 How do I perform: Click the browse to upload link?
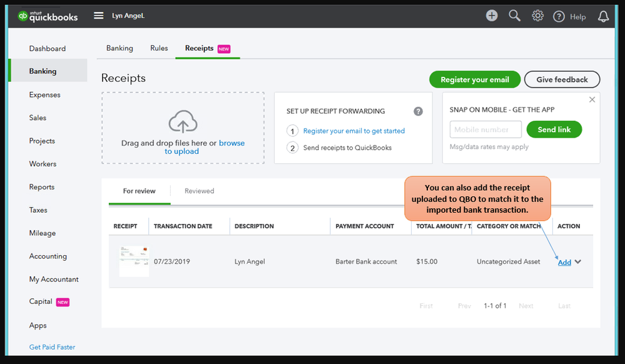point(205,147)
